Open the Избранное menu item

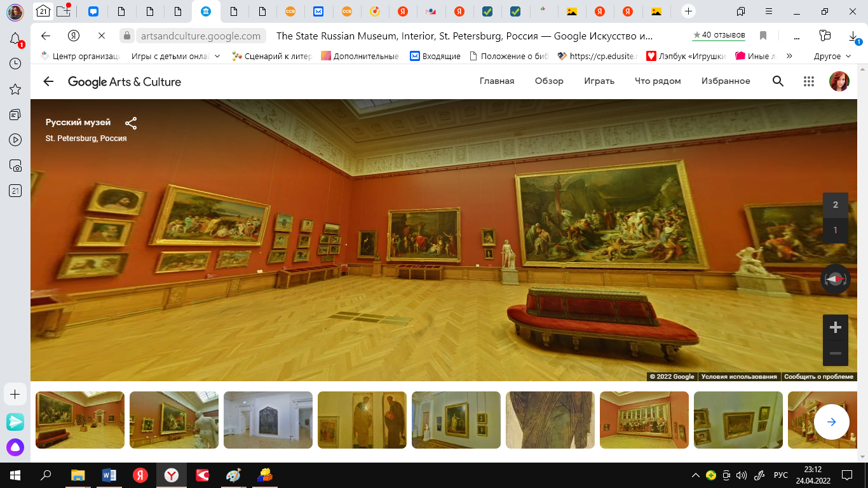click(726, 81)
